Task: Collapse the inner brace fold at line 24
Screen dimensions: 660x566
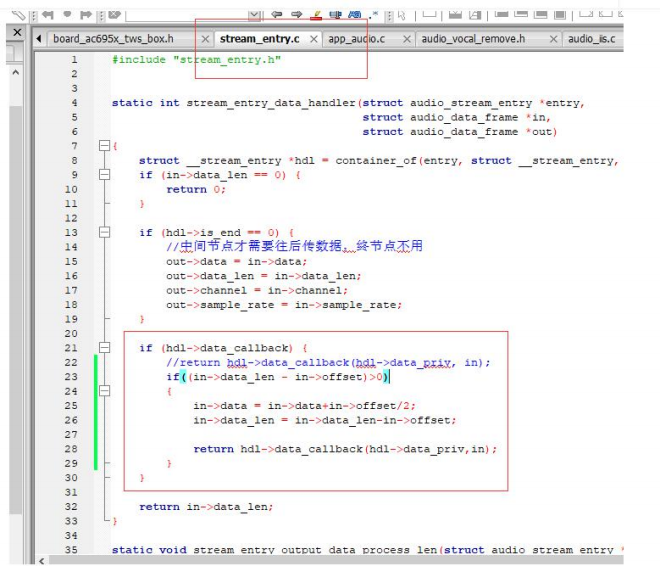Action: (104, 391)
